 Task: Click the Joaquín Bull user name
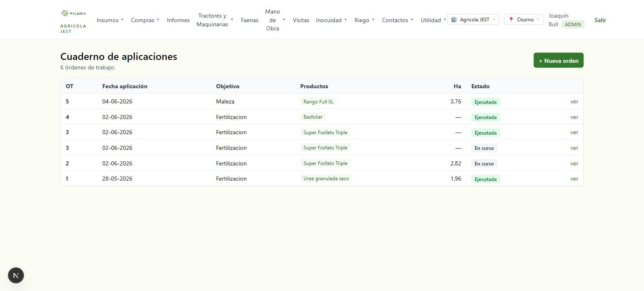558,20
